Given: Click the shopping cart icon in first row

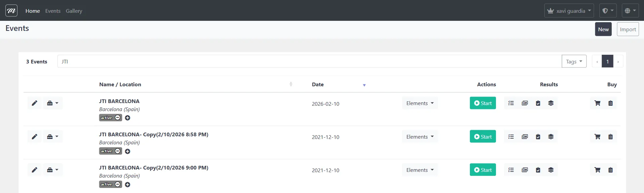Looking at the screenshot, I should (x=597, y=103).
